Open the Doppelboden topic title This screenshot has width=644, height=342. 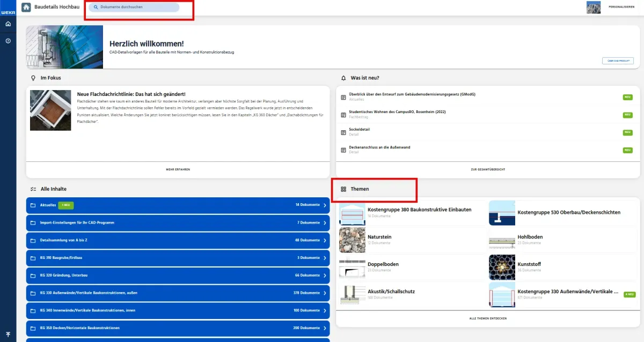383,264
